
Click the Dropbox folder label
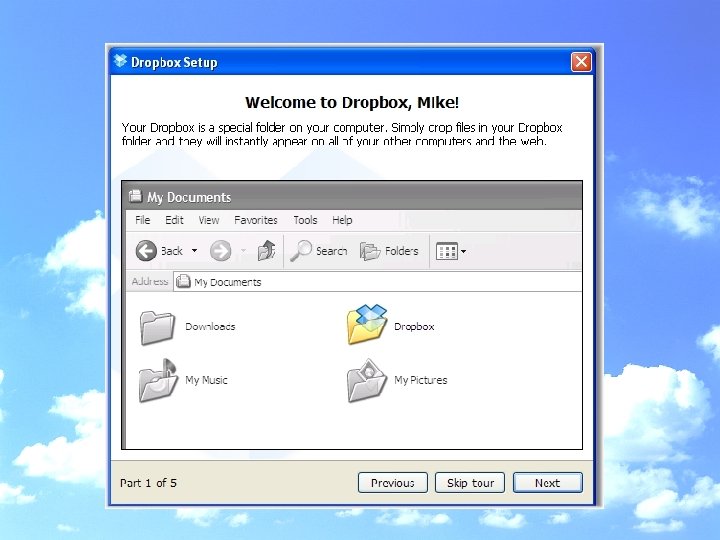coord(414,326)
